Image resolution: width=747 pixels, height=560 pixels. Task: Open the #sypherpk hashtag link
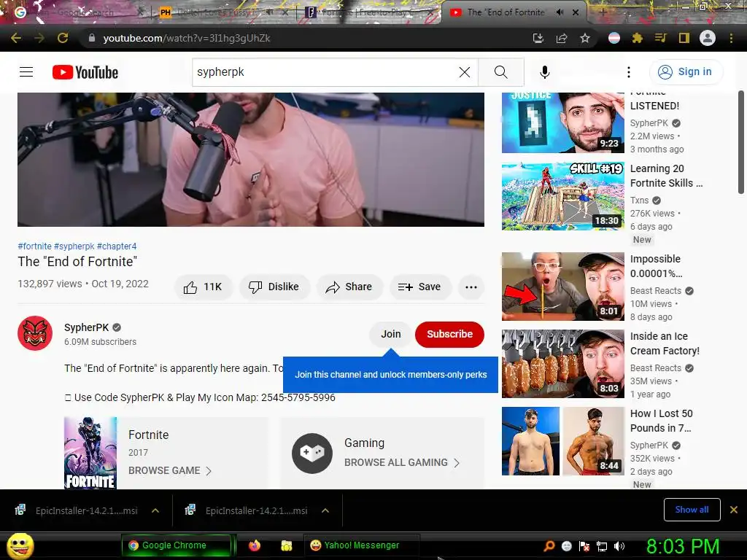tap(74, 246)
